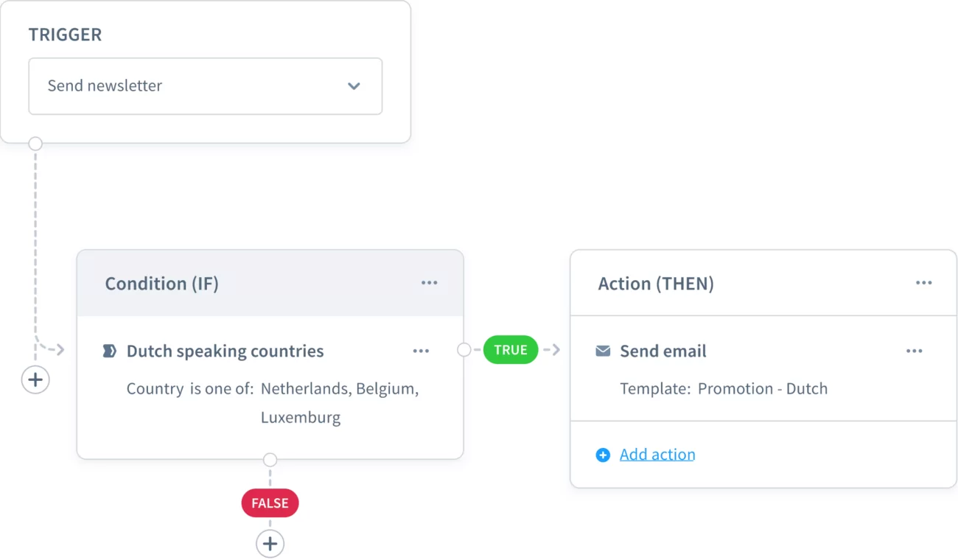Click the condition icon beside Dutch speaking countries
958x560 pixels.
pyautogui.click(x=109, y=351)
